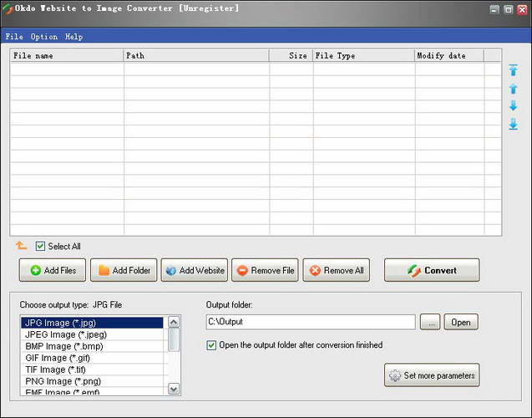This screenshot has width=532, height=418.
Task: Uncheck Open the output folder after conversion
Action: click(211, 345)
